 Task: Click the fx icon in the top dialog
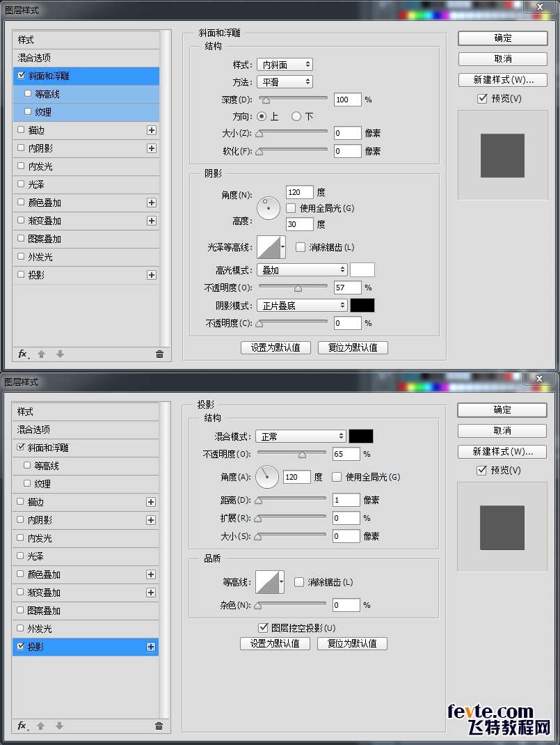click(23, 354)
